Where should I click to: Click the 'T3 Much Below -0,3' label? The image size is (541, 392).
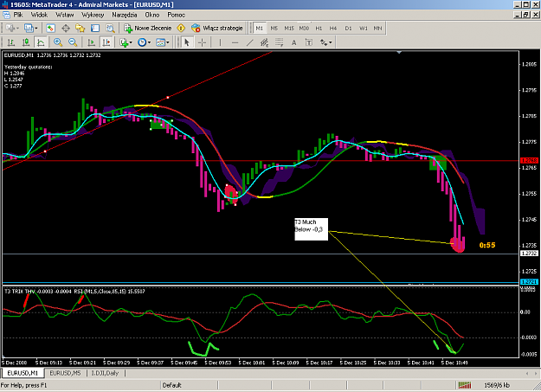(311, 229)
